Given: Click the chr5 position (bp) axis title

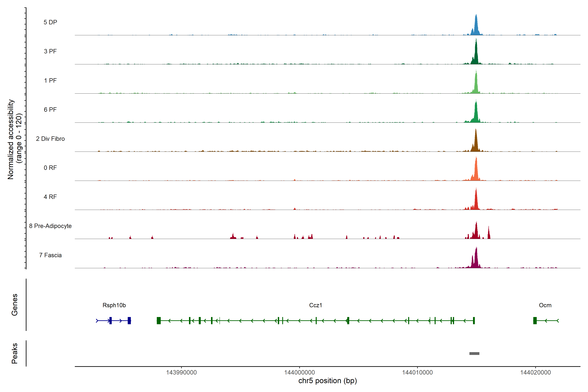Looking at the screenshot, I should tap(327, 381).
